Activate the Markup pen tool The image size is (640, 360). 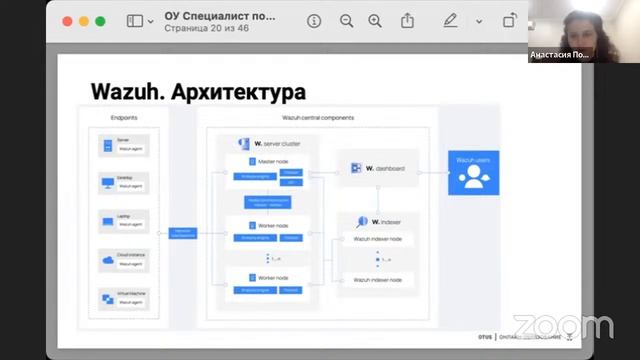coord(450,20)
